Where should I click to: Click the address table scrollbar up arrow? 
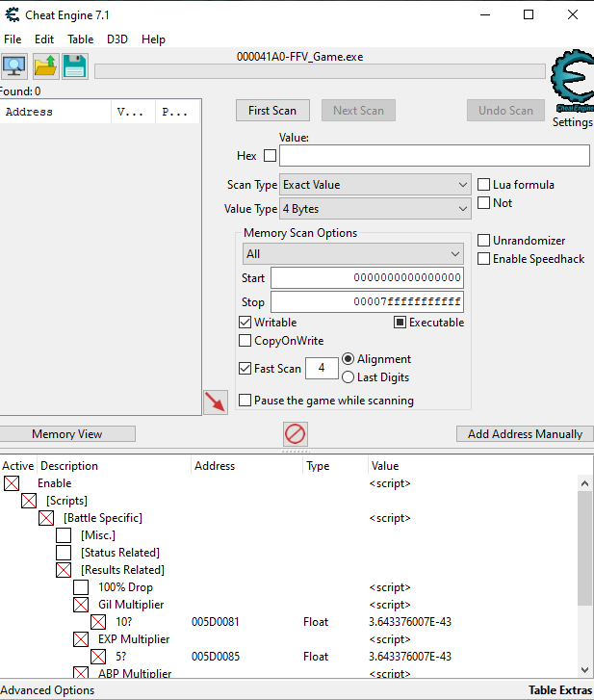tap(584, 483)
